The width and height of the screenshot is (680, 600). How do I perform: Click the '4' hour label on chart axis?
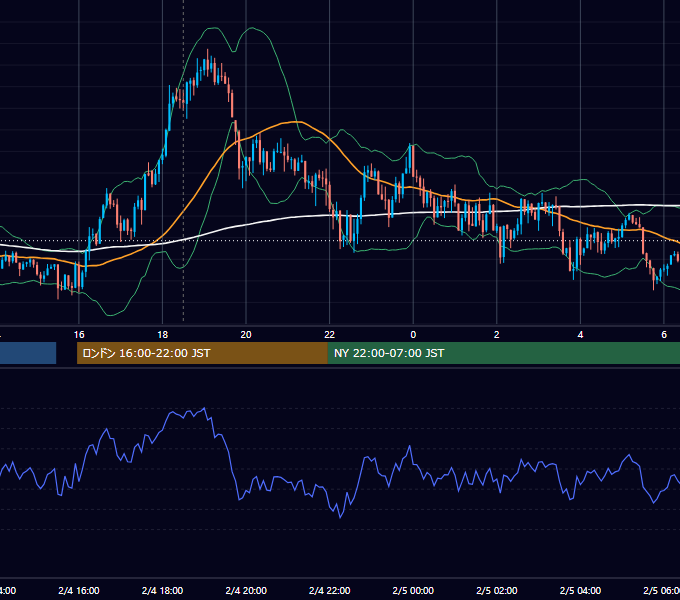[x=580, y=335]
